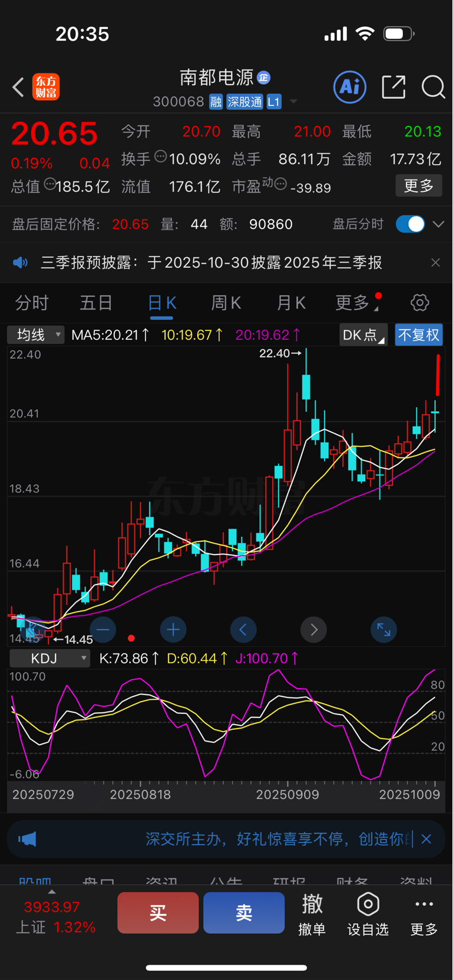The image size is (453, 980).
Task: Open chart settings gear icon
Action: point(420,303)
